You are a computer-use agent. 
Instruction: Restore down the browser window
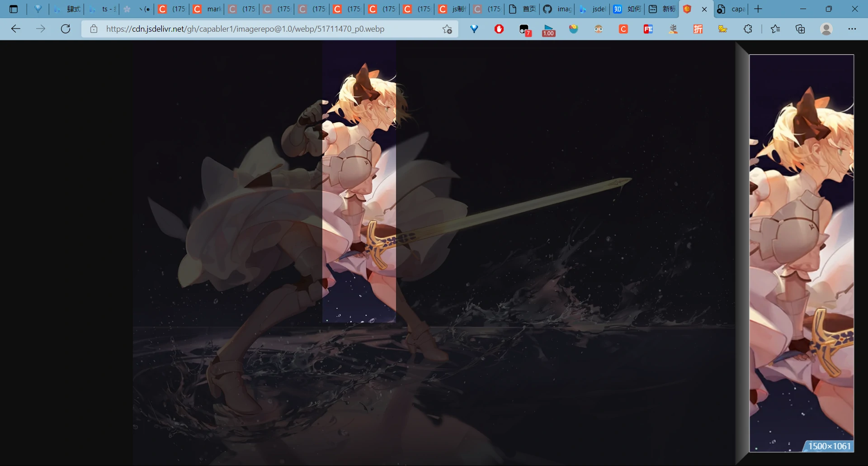click(x=829, y=9)
